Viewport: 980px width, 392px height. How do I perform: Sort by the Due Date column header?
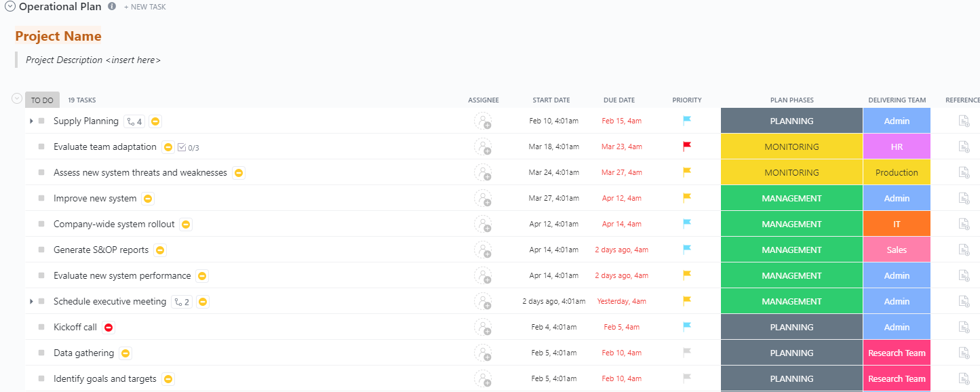point(619,100)
